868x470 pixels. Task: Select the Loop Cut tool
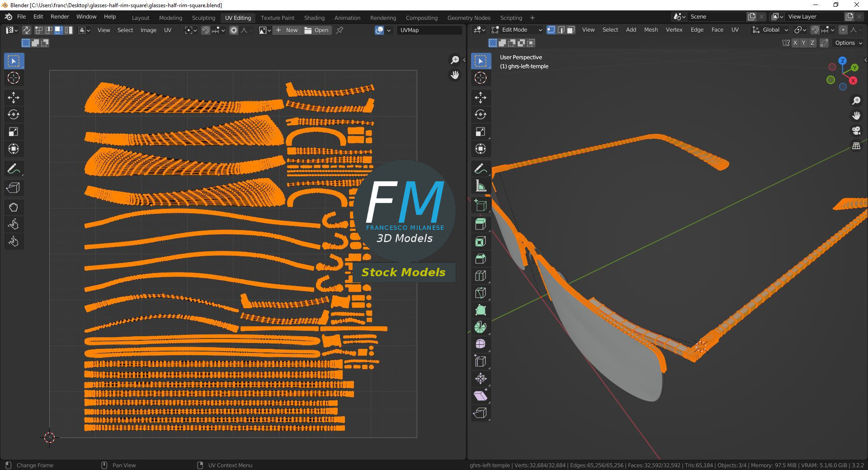(481, 276)
